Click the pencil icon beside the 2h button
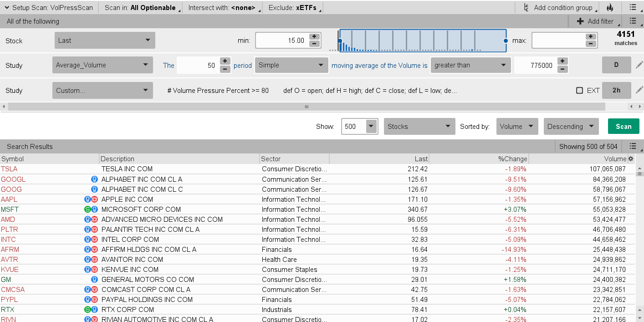Screen dimensions: 644x322 [x=639, y=90]
